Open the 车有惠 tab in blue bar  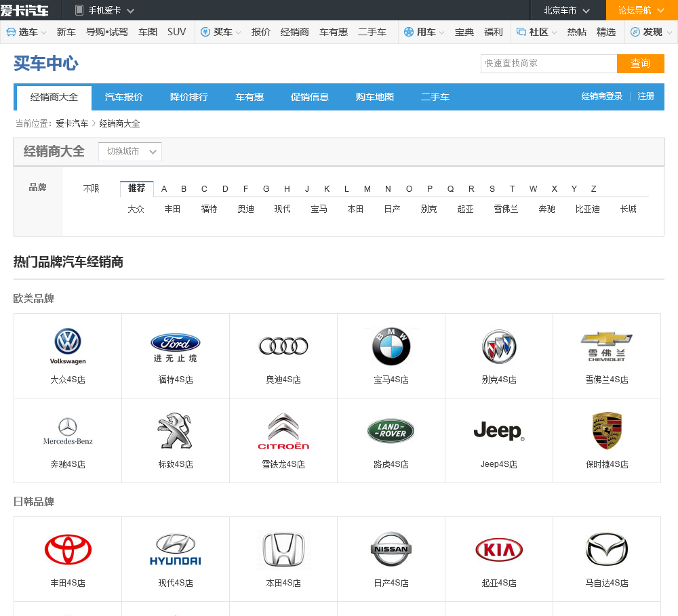click(250, 97)
